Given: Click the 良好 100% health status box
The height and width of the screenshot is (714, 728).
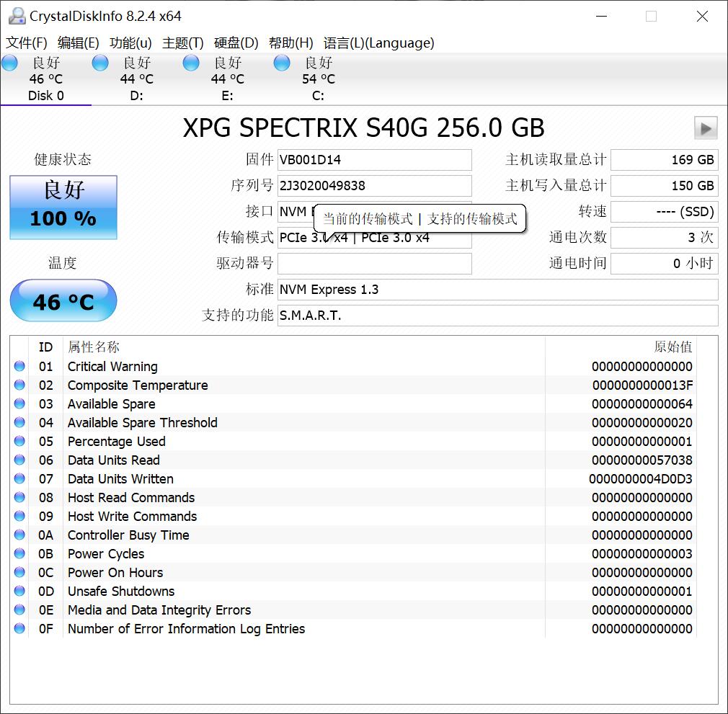Looking at the screenshot, I should tap(63, 207).
